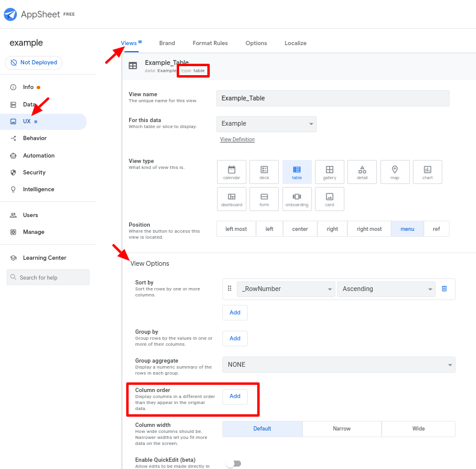Select the deck view type
The height and width of the screenshot is (469, 476).
pos(264,172)
